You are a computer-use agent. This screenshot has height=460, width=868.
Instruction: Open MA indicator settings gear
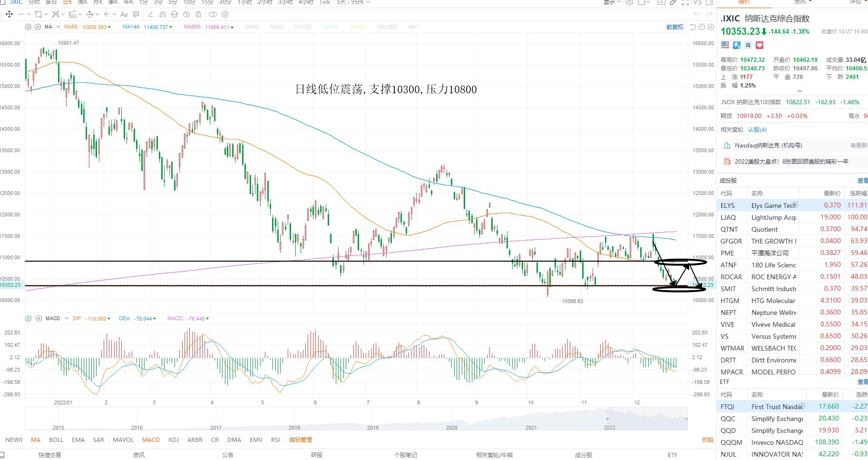coord(28,27)
